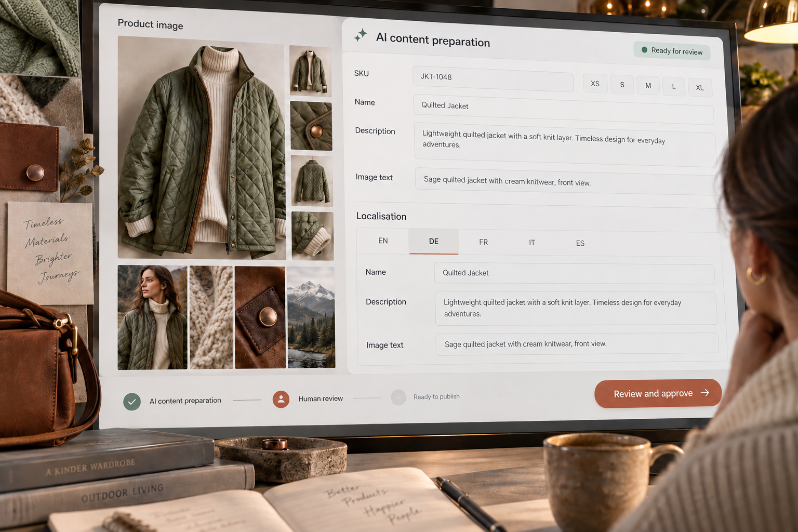798x532 pixels.
Task: Open the mountain landscape photo
Action: click(311, 317)
